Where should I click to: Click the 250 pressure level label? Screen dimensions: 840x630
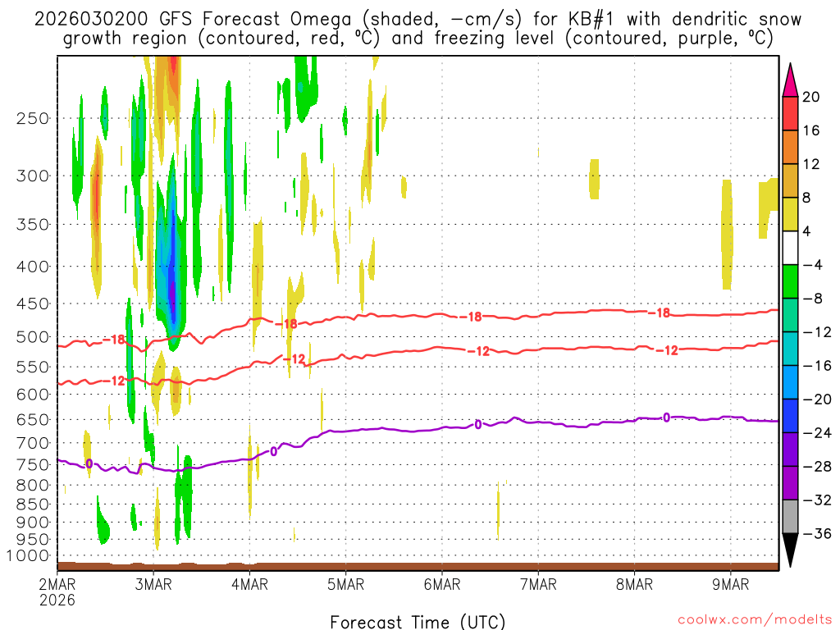click(33, 118)
